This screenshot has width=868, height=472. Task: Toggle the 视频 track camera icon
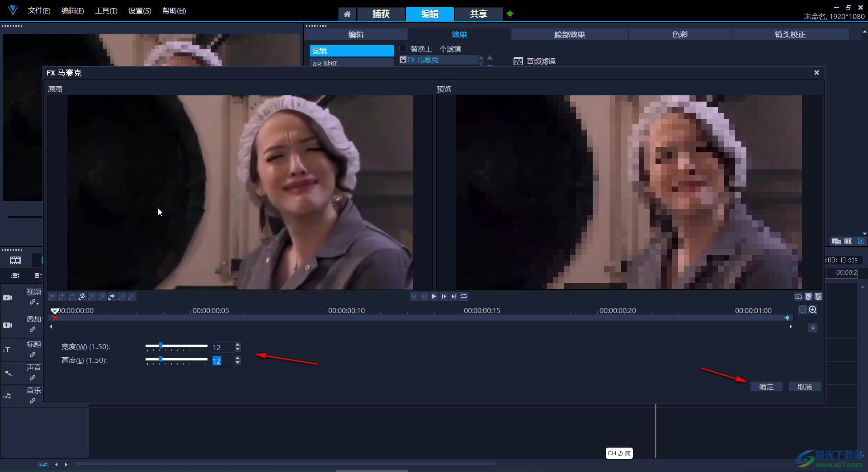click(8, 297)
